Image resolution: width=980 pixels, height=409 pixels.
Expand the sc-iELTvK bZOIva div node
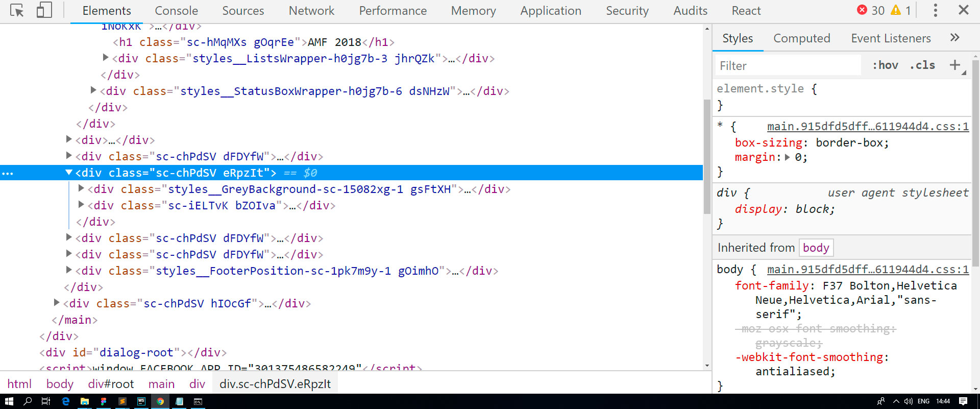[81, 205]
